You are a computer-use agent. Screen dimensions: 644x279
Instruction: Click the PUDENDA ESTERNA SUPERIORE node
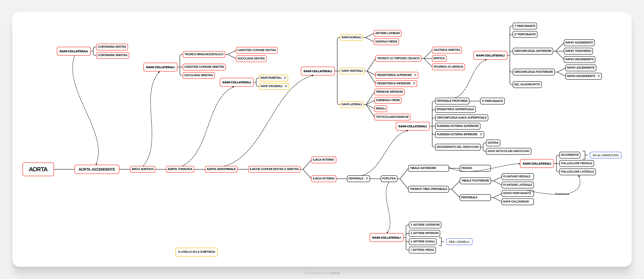pos(458,126)
